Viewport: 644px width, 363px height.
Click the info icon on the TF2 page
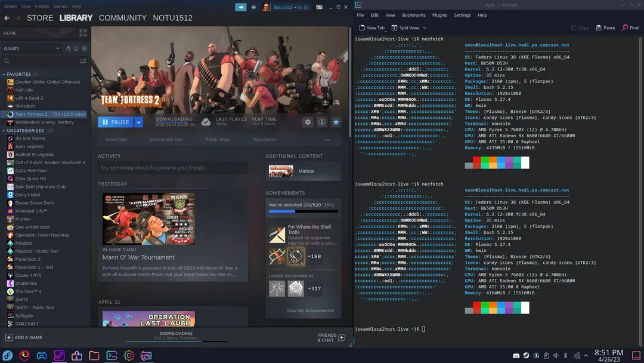coord(322,122)
